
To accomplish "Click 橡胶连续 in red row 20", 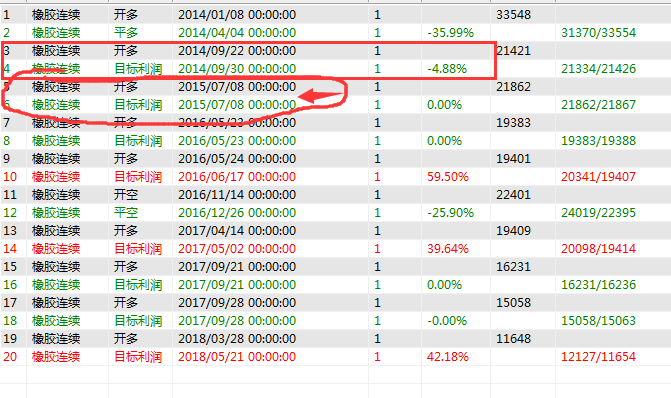I will [x=56, y=356].
